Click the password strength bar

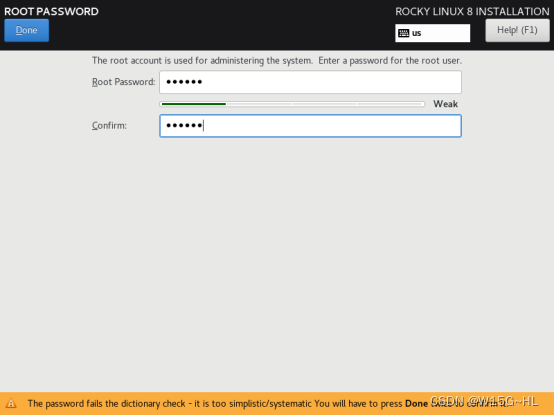292,104
